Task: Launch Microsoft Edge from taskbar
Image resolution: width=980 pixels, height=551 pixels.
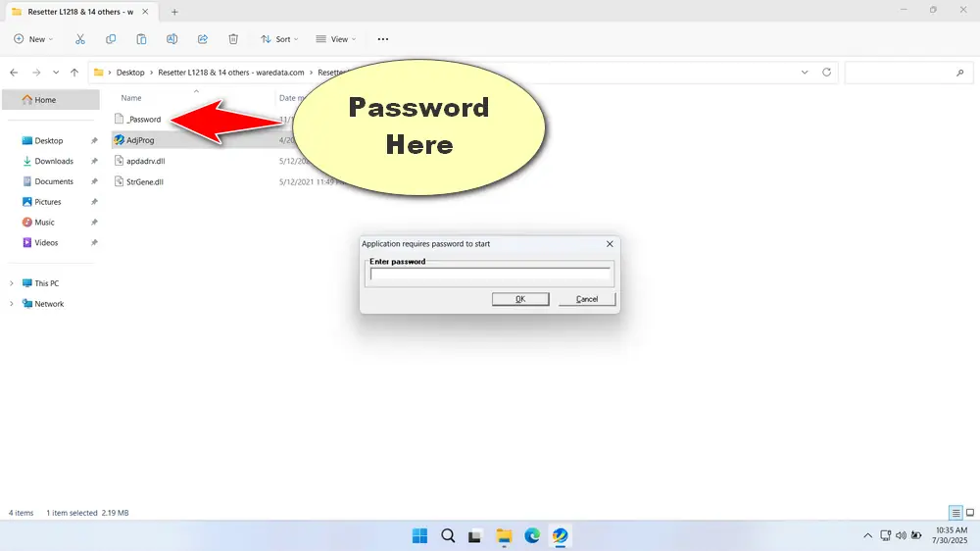Action: click(532, 536)
